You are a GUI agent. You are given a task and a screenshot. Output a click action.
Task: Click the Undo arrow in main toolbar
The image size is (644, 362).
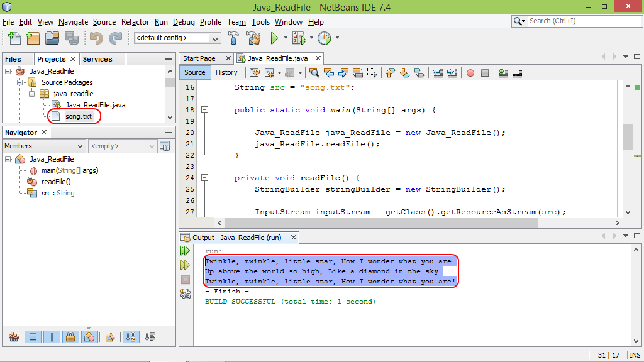click(x=96, y=38)
